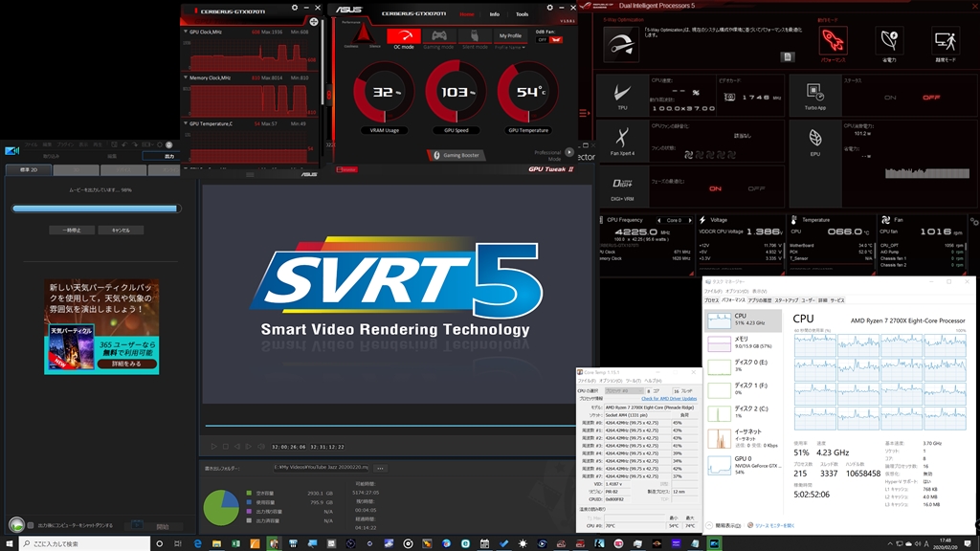Click the PowerDirector user account icon
The height and width of the screenshot is (551, 980).
coord(168,145)
